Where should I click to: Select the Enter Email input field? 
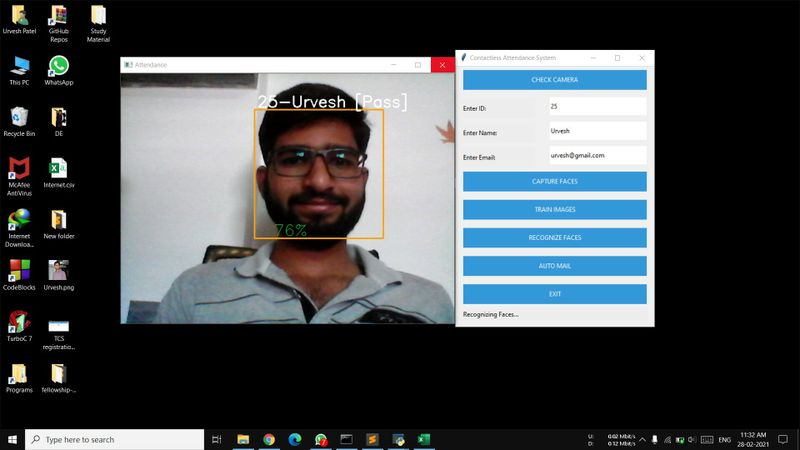(597, 156)
